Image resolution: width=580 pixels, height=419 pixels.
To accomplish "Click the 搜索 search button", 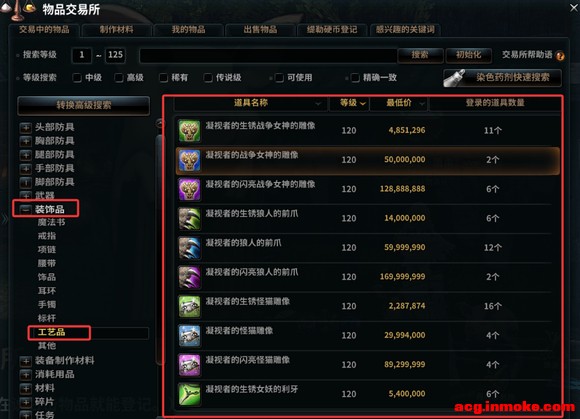I will (x=420, y=55).
